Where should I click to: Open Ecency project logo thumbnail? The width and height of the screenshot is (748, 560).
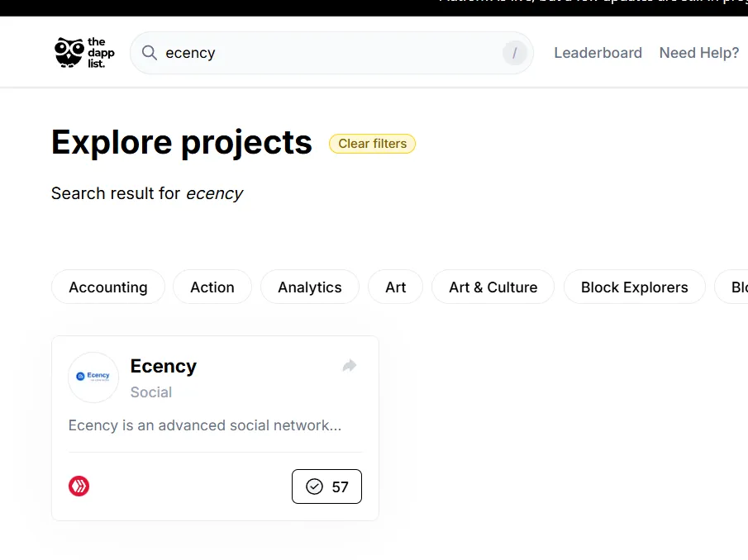tap(93, 377)
